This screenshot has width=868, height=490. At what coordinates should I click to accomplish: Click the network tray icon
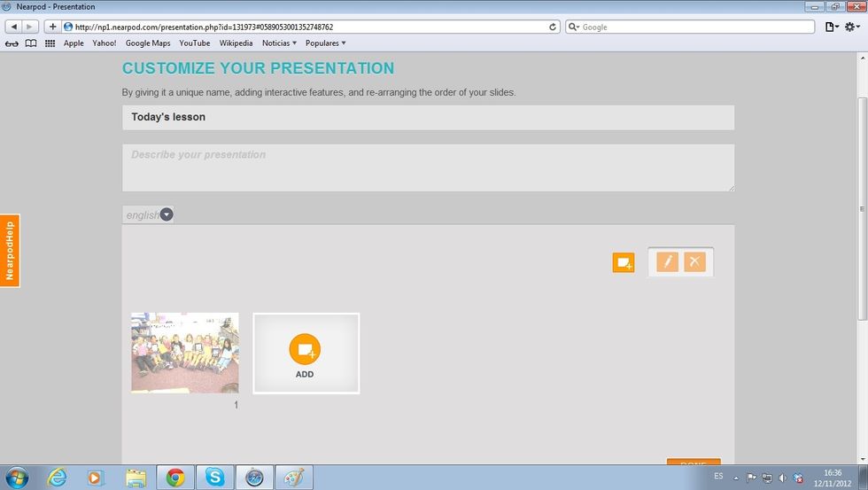pyautogui.click(x=767, y=478)
